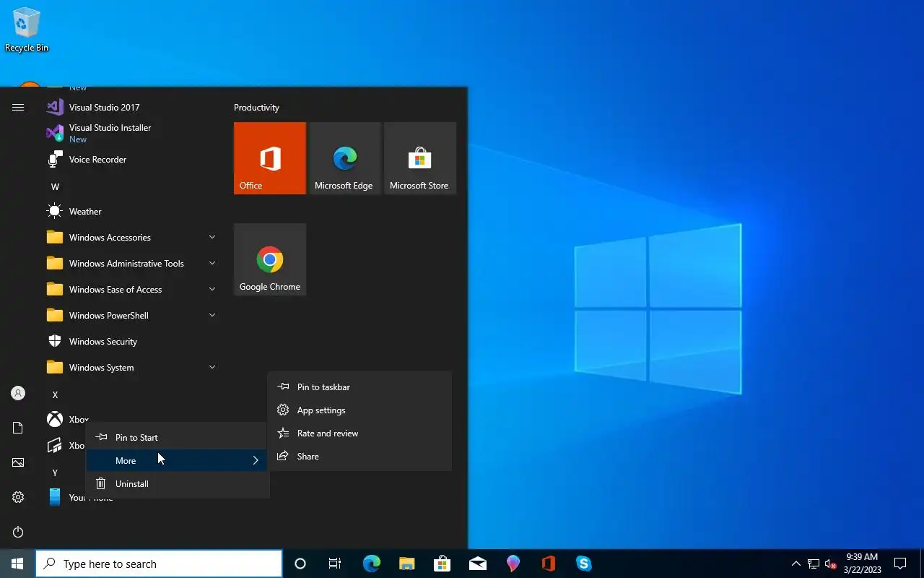Open the Microsoft Edge tile
Viewport: 924px width, 578px height.
coord(345,158)
